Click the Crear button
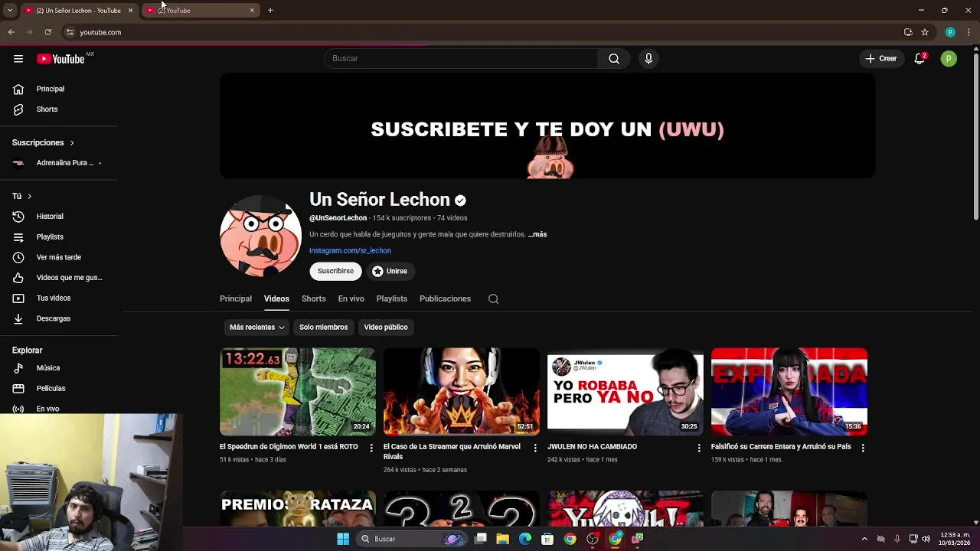This screenshot has width=980, height=551. [x=881, y=59]
